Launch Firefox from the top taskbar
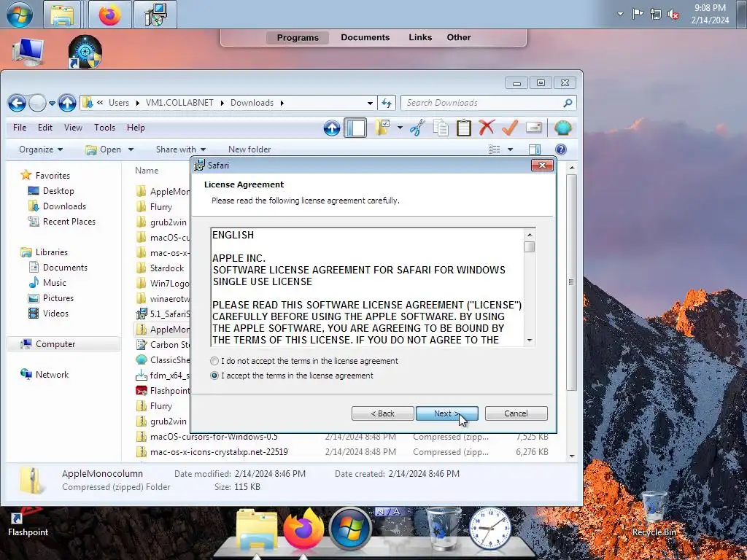747x560 pixels. click(x=109, y=15)
